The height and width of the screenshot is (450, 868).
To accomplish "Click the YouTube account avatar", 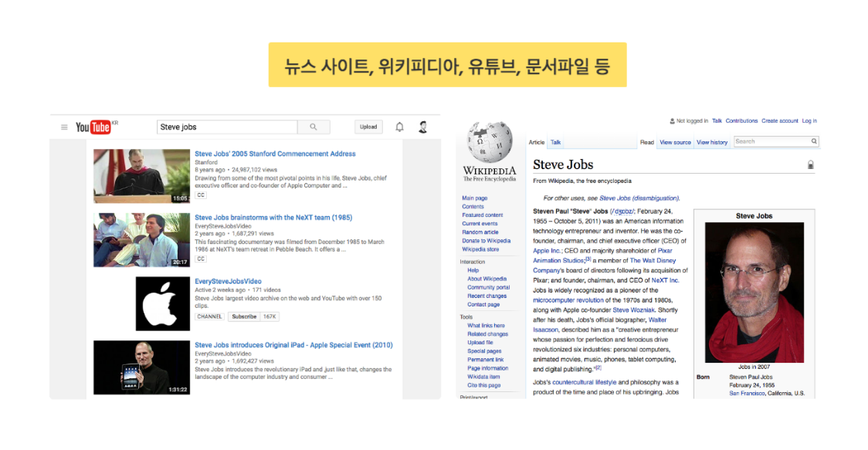I will [x=422, y=127].
